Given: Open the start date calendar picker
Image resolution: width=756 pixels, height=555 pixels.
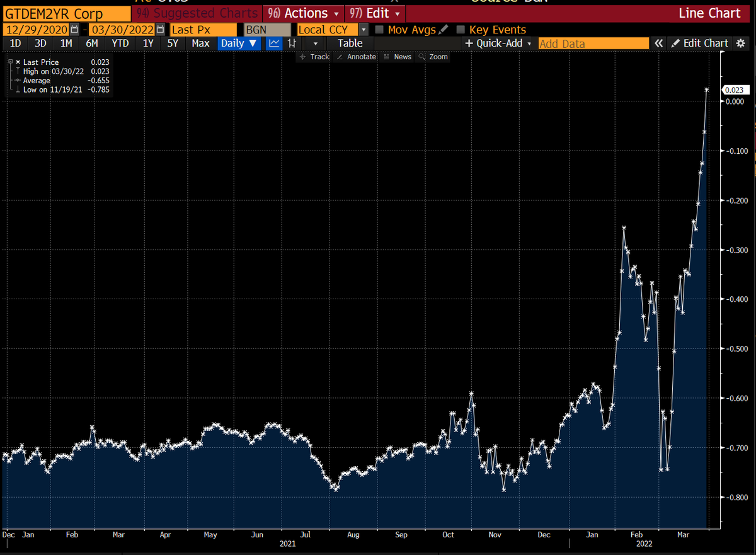Looking at the screenshot, I should (x=76, y=30).
